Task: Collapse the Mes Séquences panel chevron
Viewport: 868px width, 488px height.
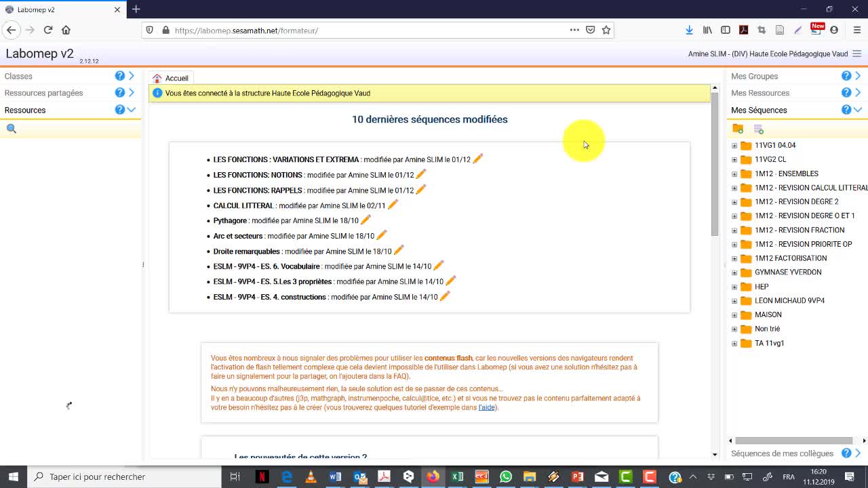Action: tap(858, 110)
